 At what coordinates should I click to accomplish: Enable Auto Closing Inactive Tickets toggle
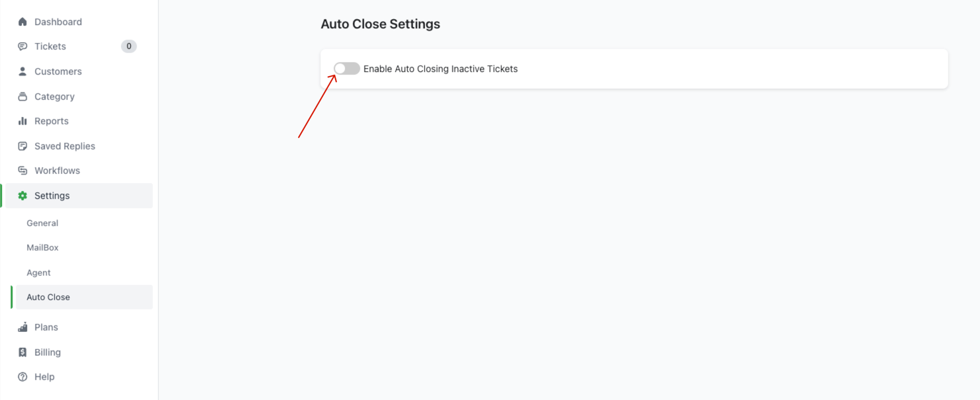coord(347,69)
